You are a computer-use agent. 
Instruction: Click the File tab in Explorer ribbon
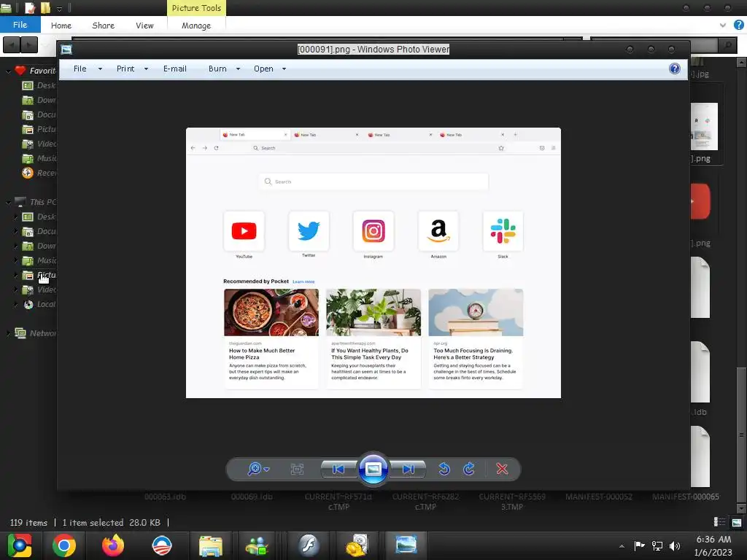click(x=20, y=25)
